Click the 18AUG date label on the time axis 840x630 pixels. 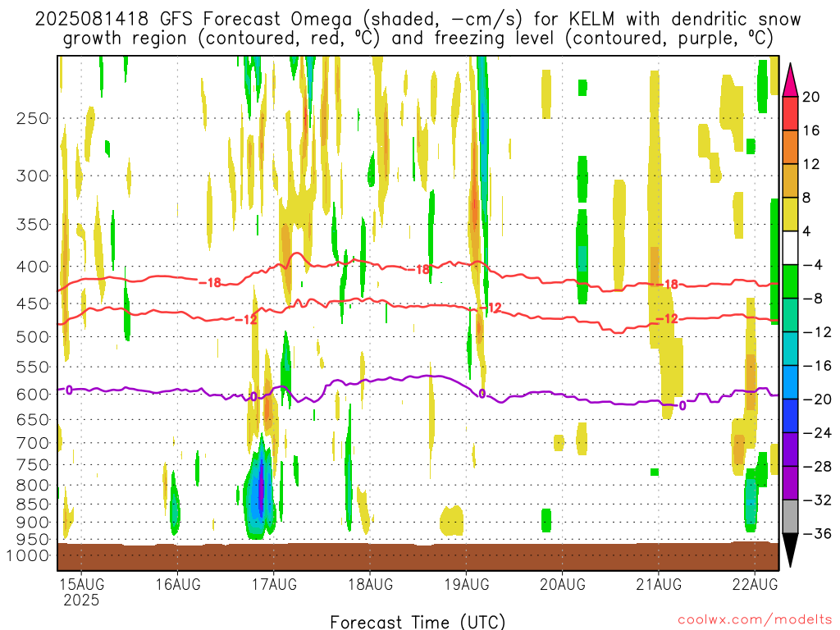[x=370, y=584]
